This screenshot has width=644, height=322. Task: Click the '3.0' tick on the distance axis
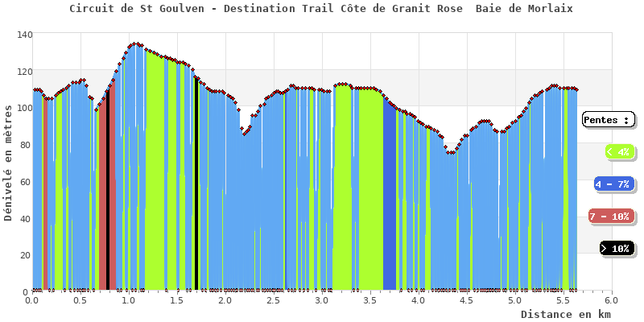tap(322, 300)
